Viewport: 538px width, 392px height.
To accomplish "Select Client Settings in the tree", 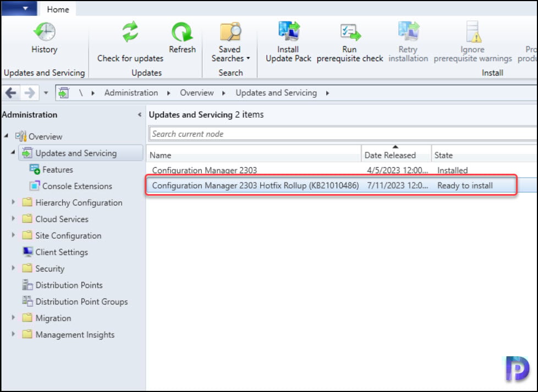I will 62,252.
